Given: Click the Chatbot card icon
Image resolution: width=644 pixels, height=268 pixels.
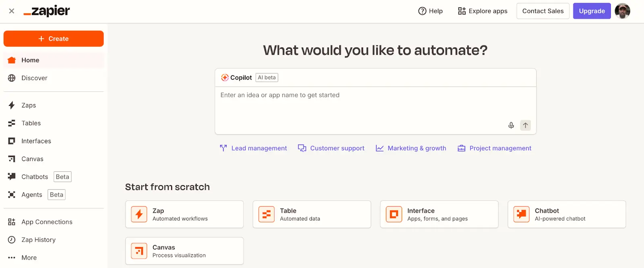Looking at the screenshot, I should pyautogui.click(x=522, y=214).
